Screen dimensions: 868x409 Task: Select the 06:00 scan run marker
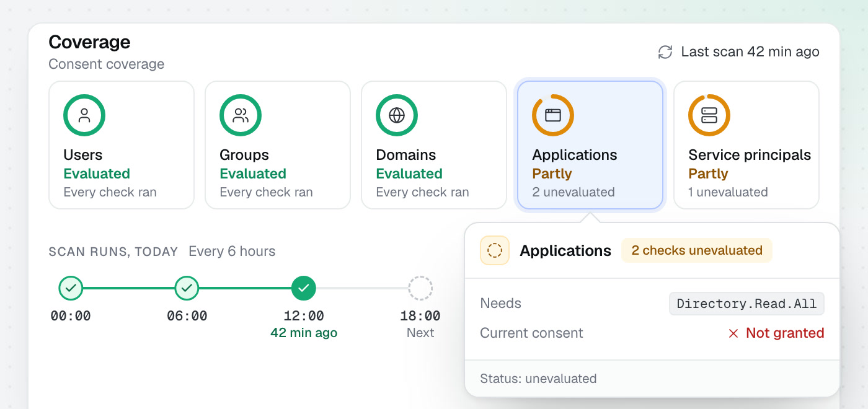point(187,288)
